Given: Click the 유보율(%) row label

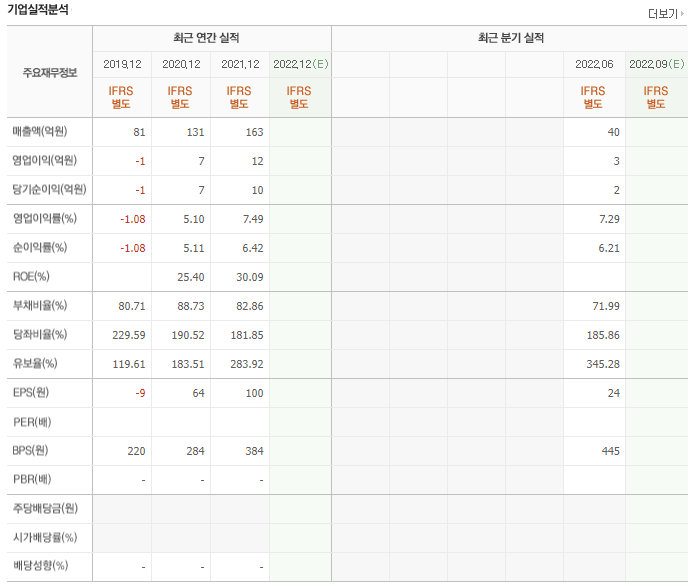Looking at the screenshot, I should pos(35,363).
